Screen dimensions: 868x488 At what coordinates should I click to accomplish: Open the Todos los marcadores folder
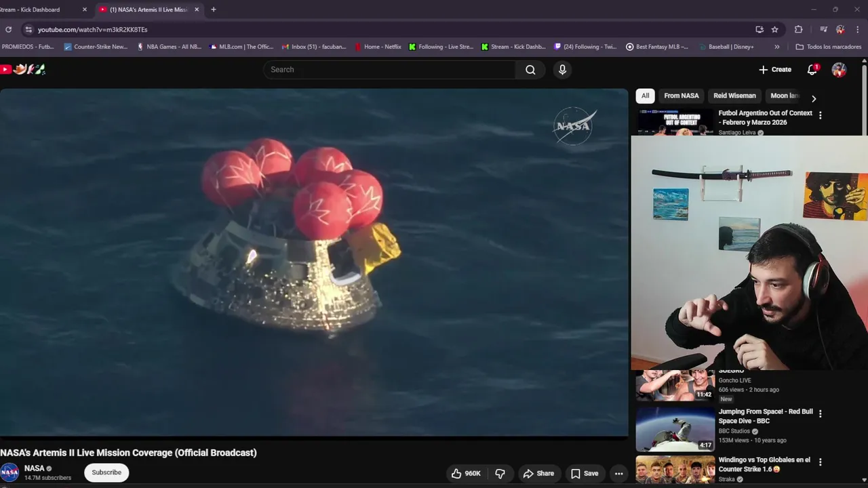point(829,47)
